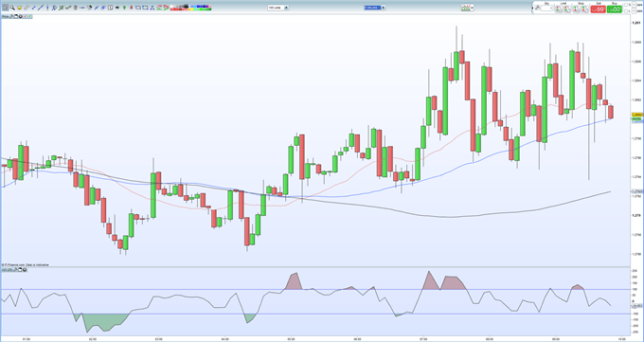This screenshot has width=644, height=342.
Task: Click the Price panel label
Action: (x=6, y=16)
